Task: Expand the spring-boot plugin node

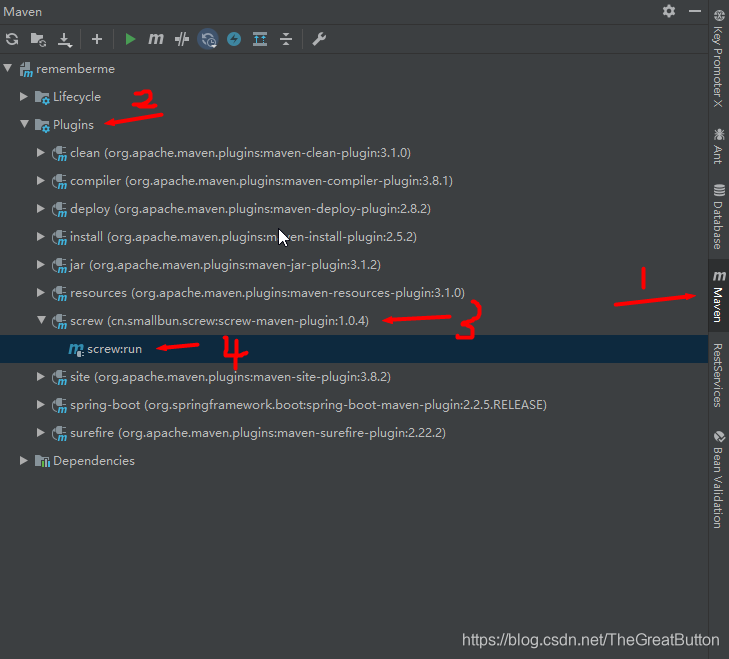Action: [41, 405]
